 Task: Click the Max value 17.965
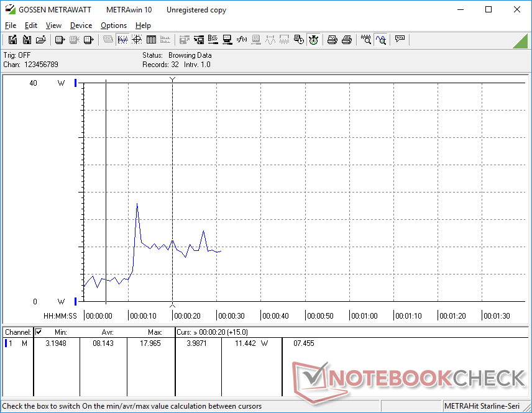[x=150, y=343]
